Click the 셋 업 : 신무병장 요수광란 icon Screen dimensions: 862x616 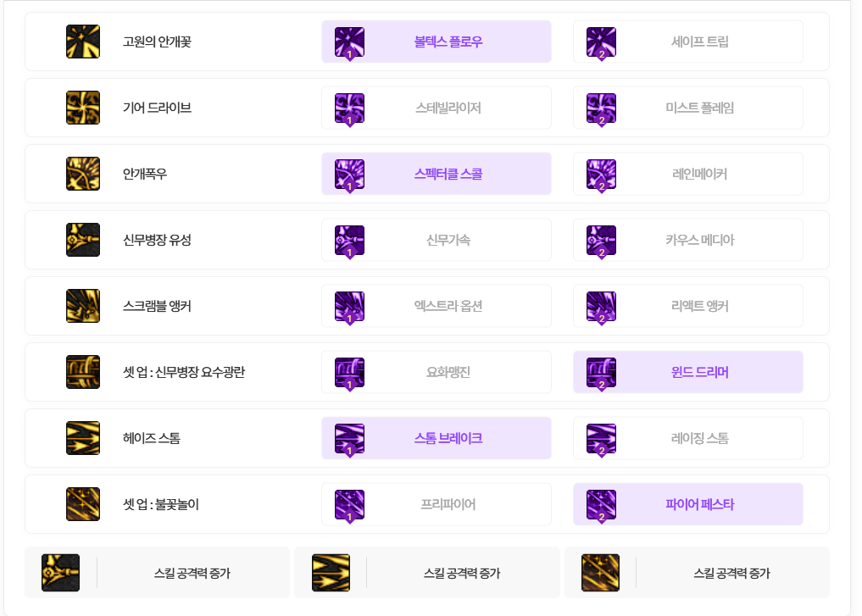pyautogui.click(x=83, y=372)
